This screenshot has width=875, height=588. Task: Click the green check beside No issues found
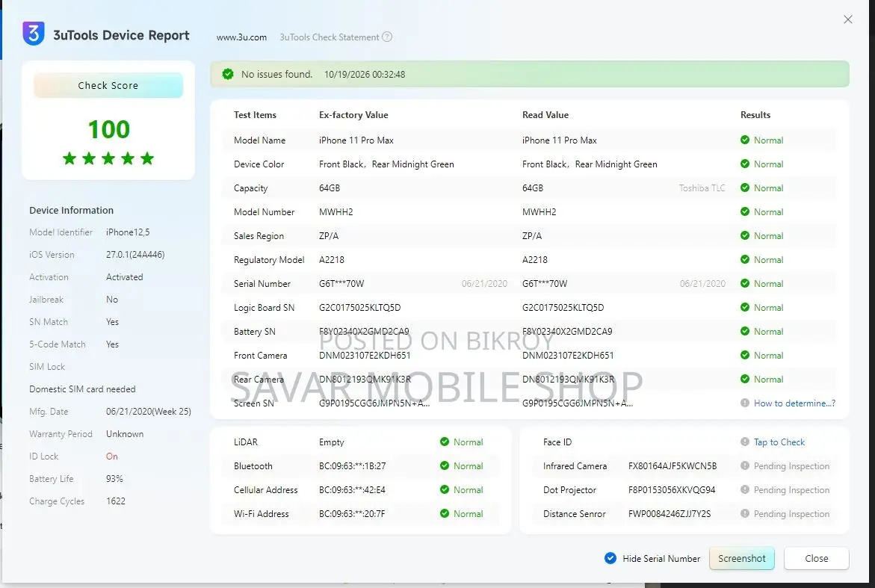[x=228, y=74]
